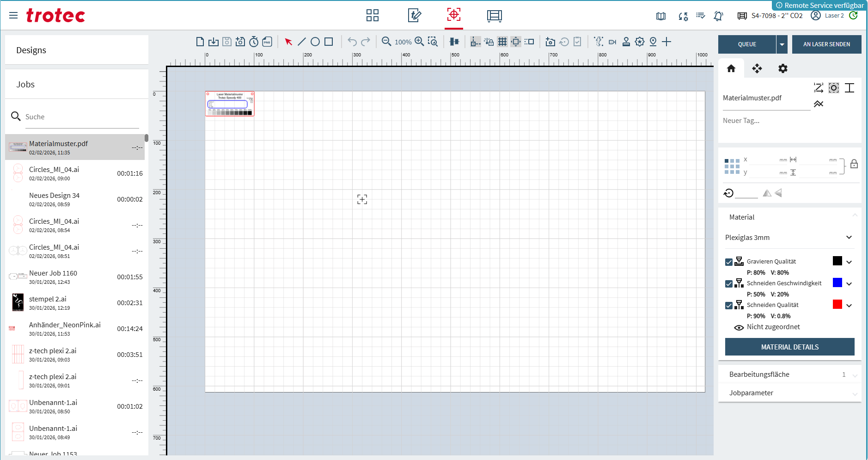Switch to the settings gear tab
The image size is (868, 460).
(782, 69)
